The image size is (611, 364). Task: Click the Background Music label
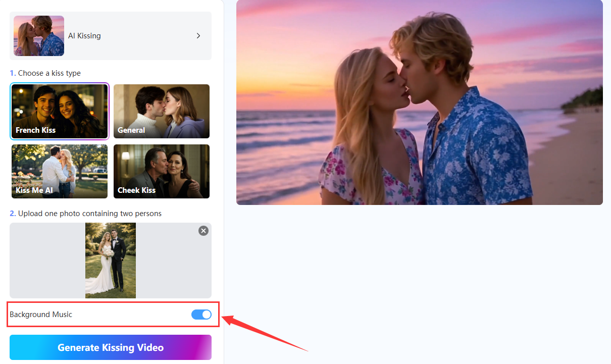(41, 315)
